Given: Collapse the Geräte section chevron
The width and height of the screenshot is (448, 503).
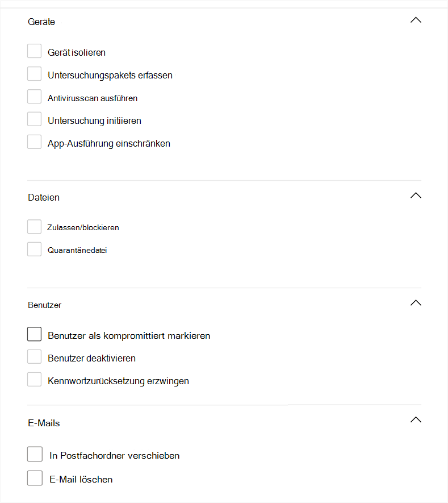Looking at the screenshot, I should click(x=416, y=20).
